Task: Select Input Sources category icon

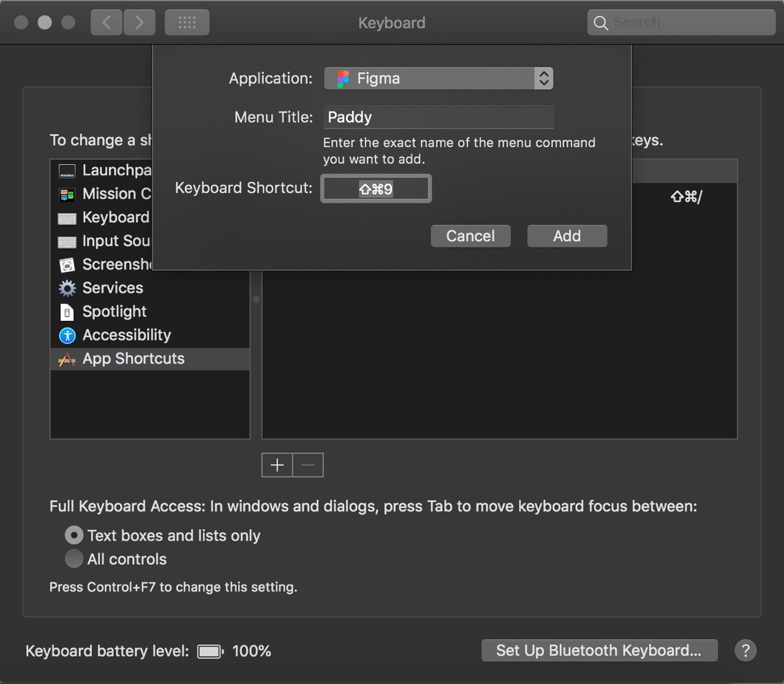Action: [67, 242]
